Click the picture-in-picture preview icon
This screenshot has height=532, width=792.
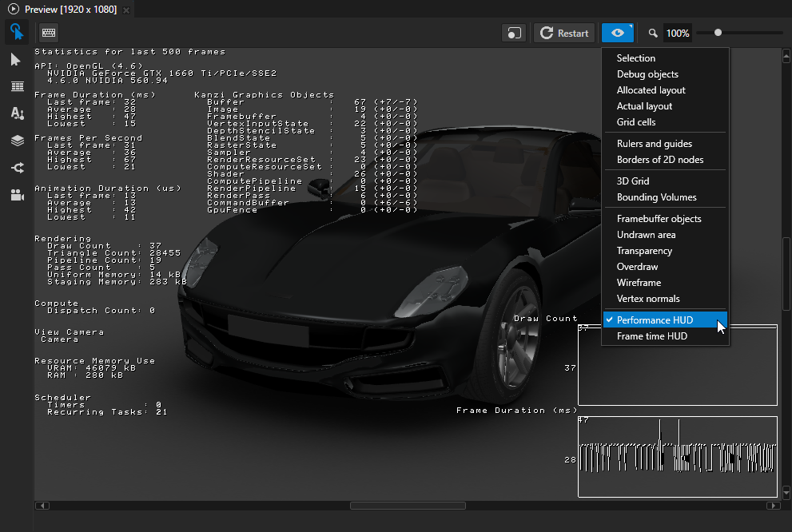tap(514, 32)
